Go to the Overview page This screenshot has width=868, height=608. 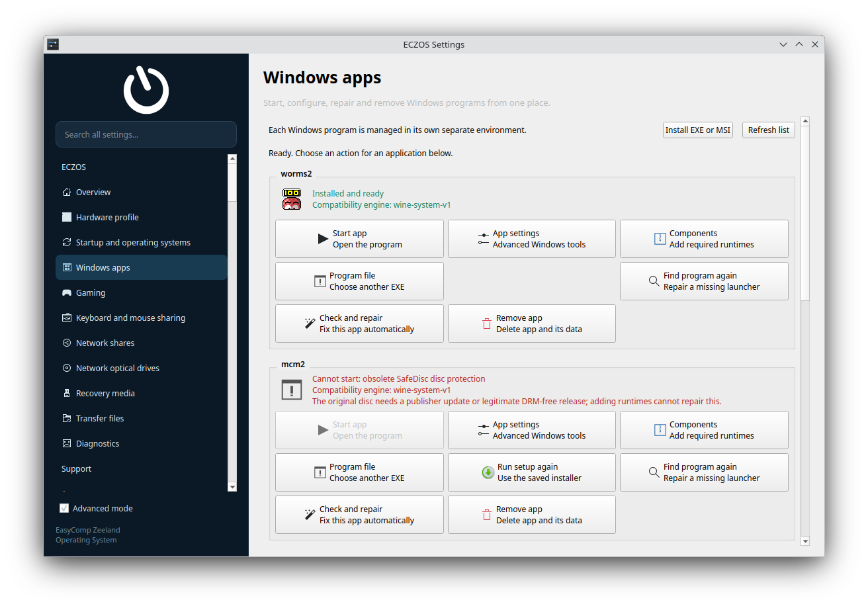142,193
